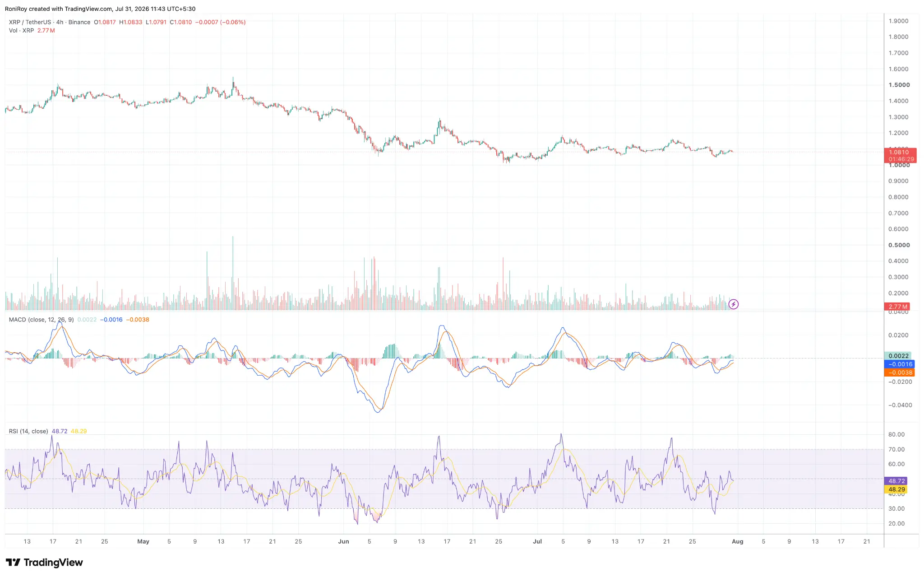Click the Vol · XRP indicator label
The width and height of the screenshot is (924, 577).
(x=21, y=31)
